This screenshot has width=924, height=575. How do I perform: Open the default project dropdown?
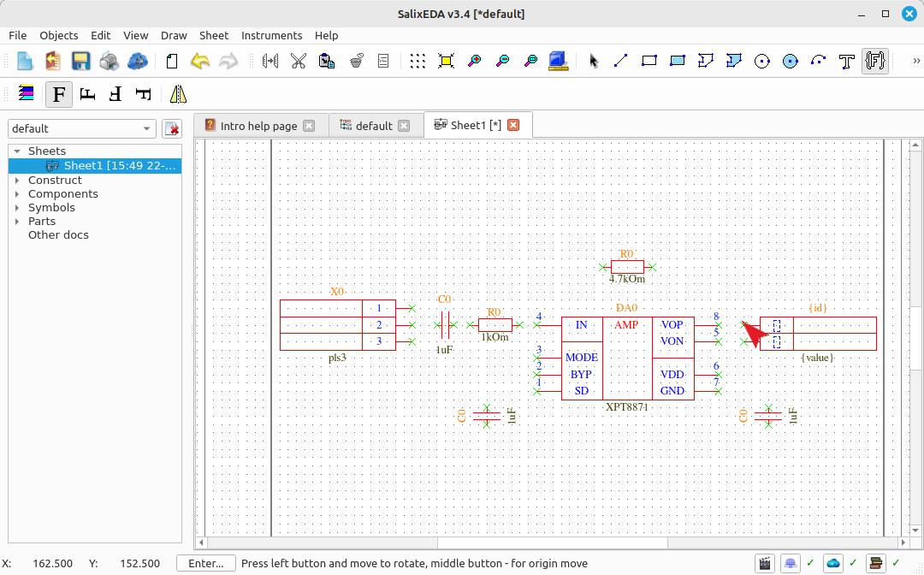pos(82,128)
